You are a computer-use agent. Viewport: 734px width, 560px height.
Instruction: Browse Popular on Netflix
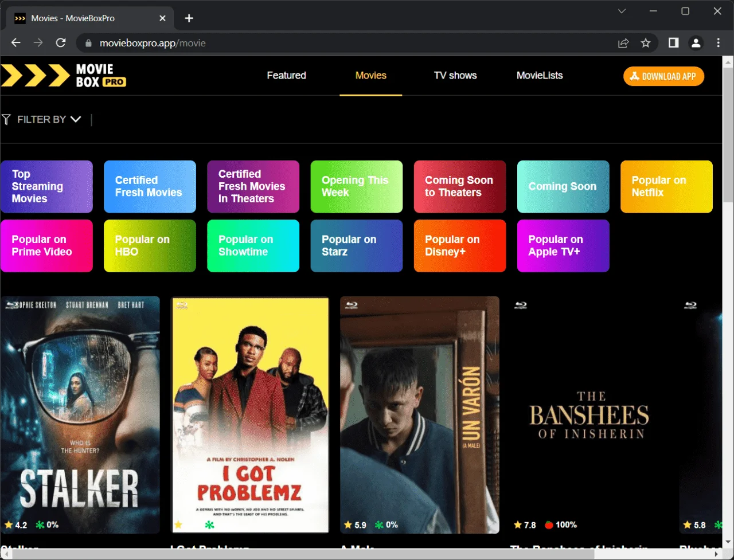point(666,187)
